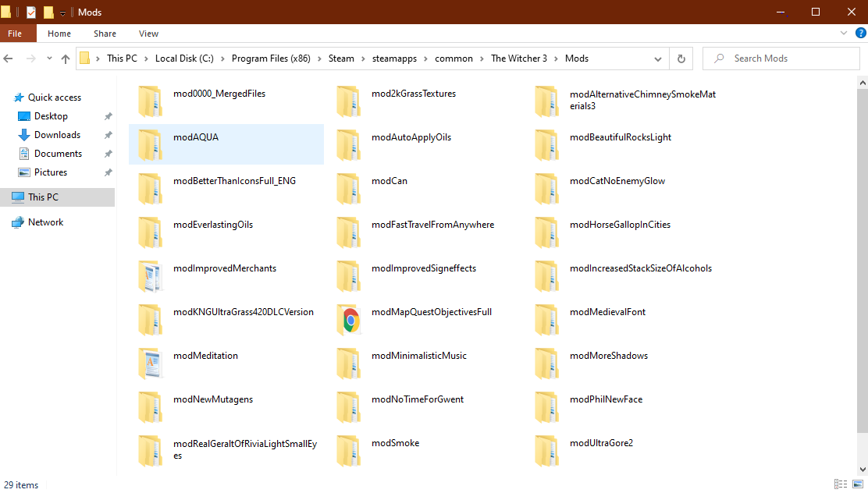Select the mod2kGrassTextures folder icon
This screenshot has width=868, height=493.
(x=348, y=101)
